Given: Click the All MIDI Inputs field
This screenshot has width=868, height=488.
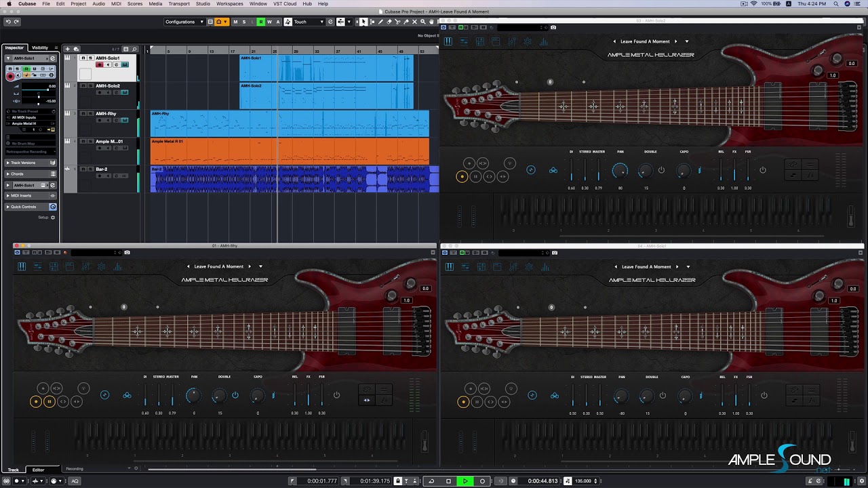Looking at the screenshot, I should click(31, 117).
